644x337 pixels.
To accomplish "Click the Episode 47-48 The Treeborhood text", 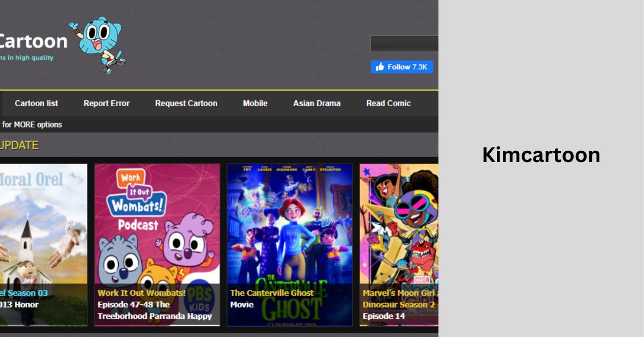I will [155, 310].
